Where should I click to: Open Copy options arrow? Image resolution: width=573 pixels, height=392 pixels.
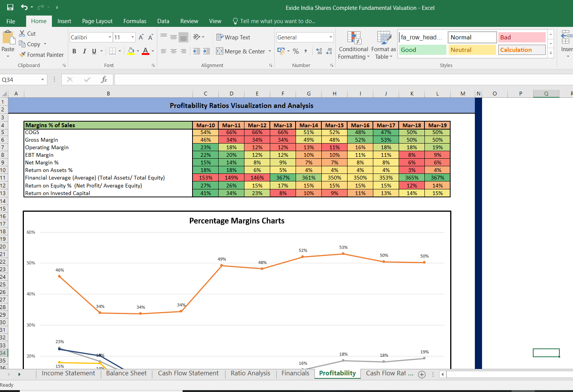coord(45,44)
